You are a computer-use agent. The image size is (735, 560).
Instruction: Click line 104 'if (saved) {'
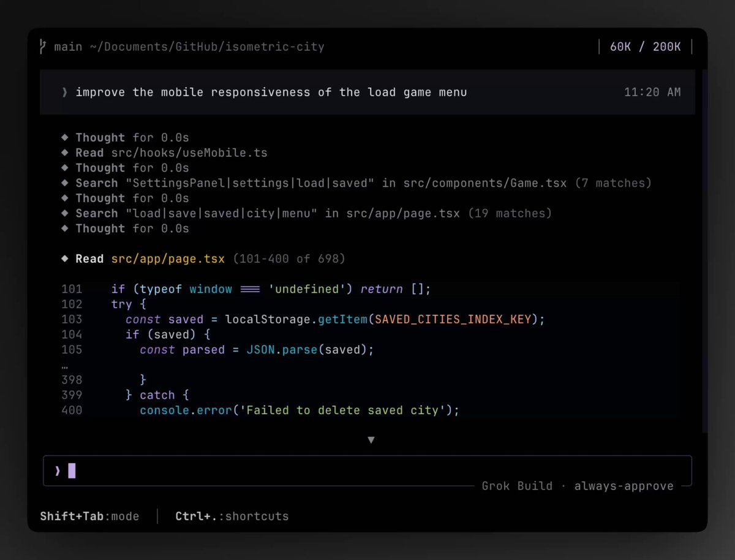pos(168,335)
